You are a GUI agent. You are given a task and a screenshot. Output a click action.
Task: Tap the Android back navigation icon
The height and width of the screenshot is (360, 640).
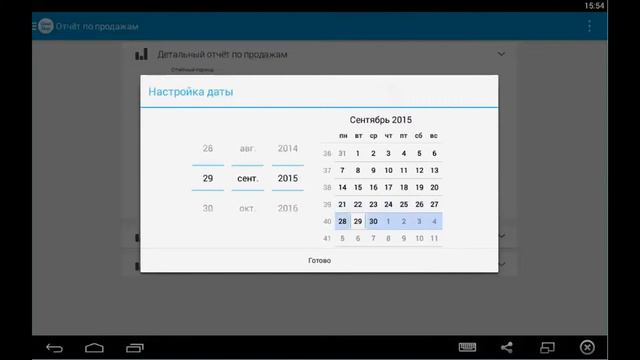(54, 348)
